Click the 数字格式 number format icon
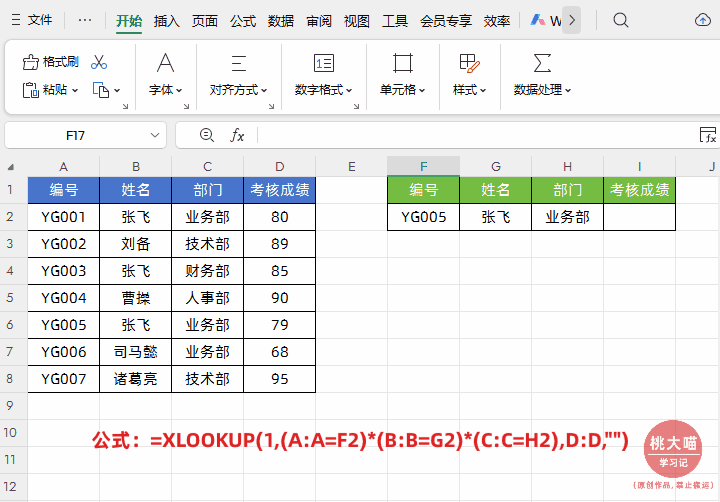The image size is (720, 502). tap(324, 63)
